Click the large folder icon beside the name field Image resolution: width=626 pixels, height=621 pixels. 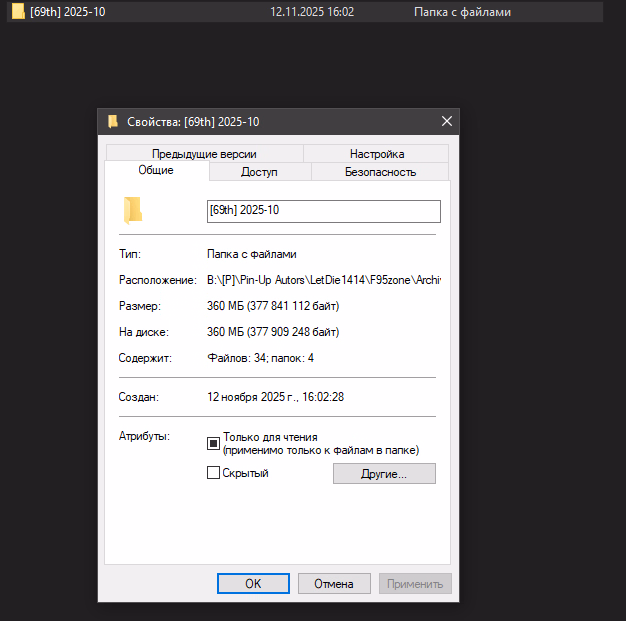coord(133,210)
